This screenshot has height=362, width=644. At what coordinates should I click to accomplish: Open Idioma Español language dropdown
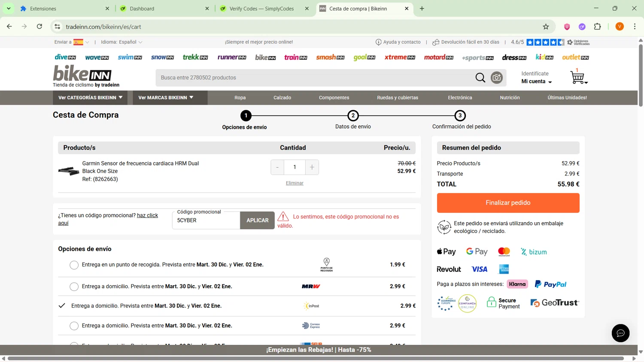click(122, 42)
